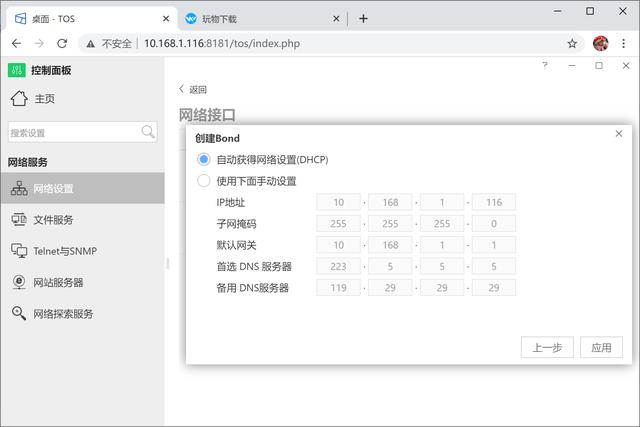Open 文件服务 file services icon
640x427 pixels.
pos(19,220)
